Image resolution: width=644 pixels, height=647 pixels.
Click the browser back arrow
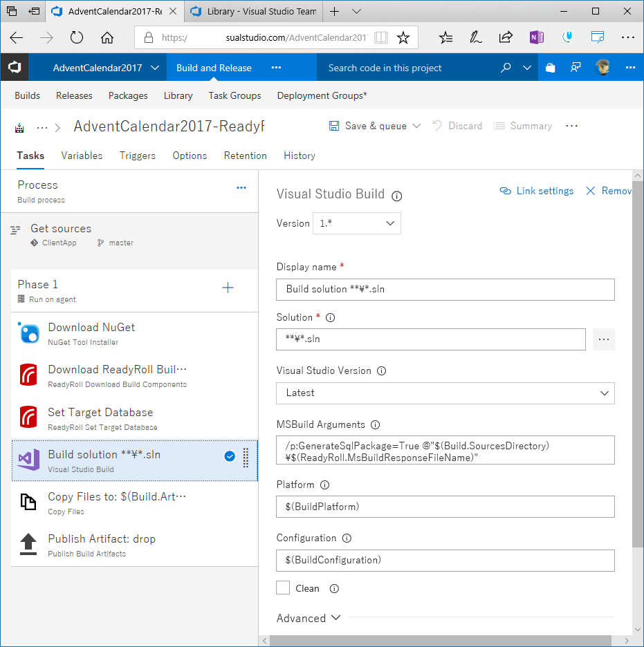click(16, 38)
